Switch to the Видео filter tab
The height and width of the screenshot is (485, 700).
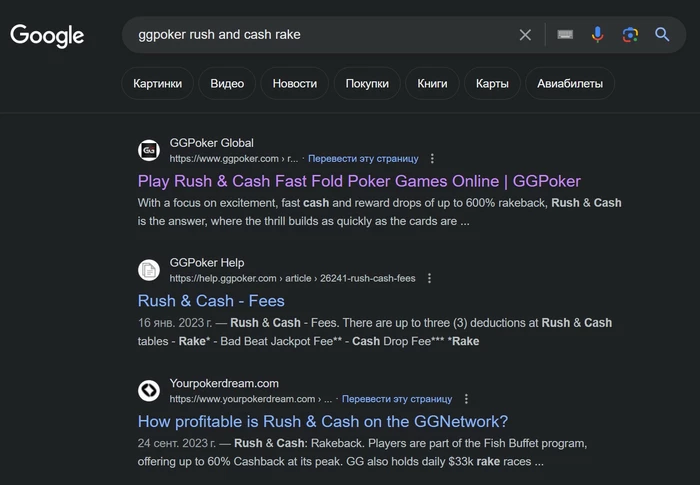pyautogui.click(x=227, y=84)
